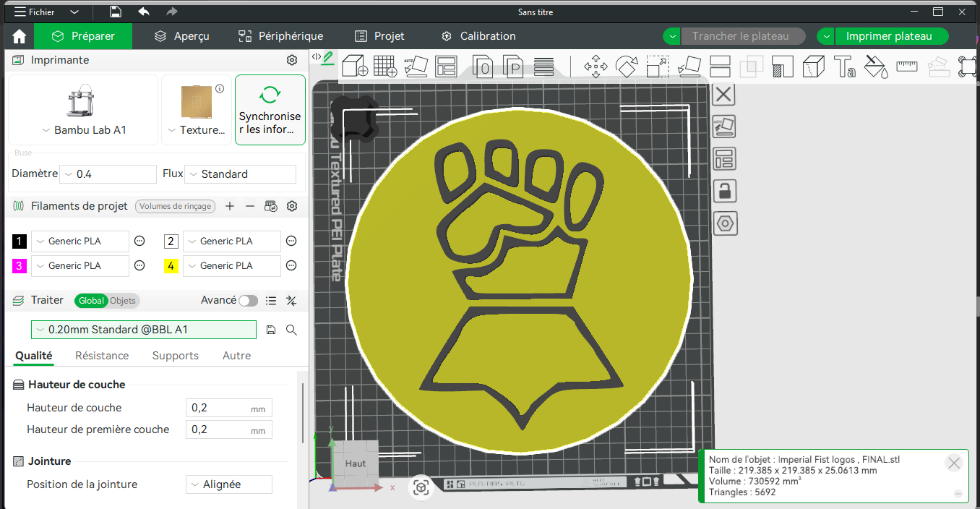Open the variable layer height tool
This screenshot has height=509, width=980.
click(543, 66)
